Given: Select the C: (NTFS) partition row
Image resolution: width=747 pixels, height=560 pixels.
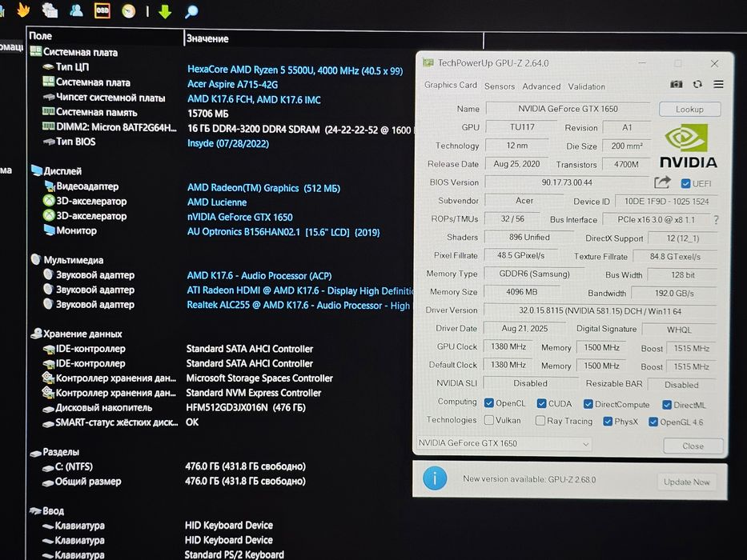Looking at the screenshot, I should coord(174,466).
